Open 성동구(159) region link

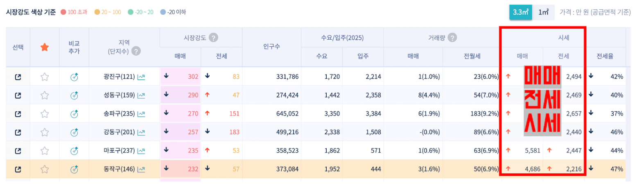pos(119,95)
